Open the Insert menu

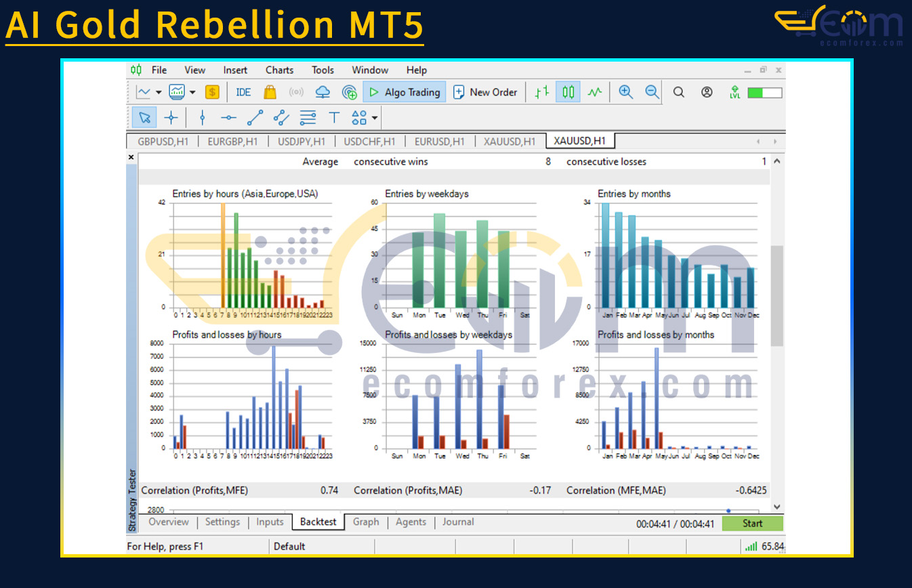(235, 70)
